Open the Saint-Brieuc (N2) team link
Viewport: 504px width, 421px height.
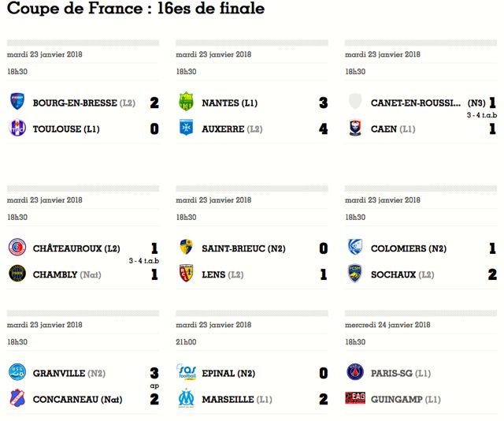243,248
